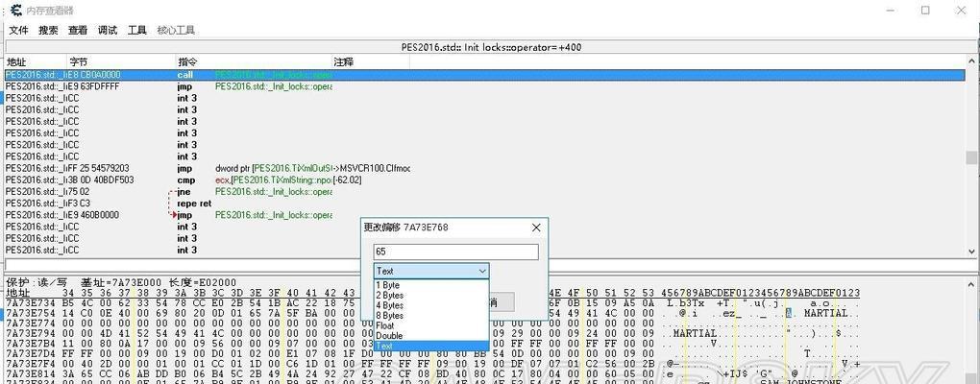Open the 工具 menu
The image size is (980, 384).
[136, 30]
